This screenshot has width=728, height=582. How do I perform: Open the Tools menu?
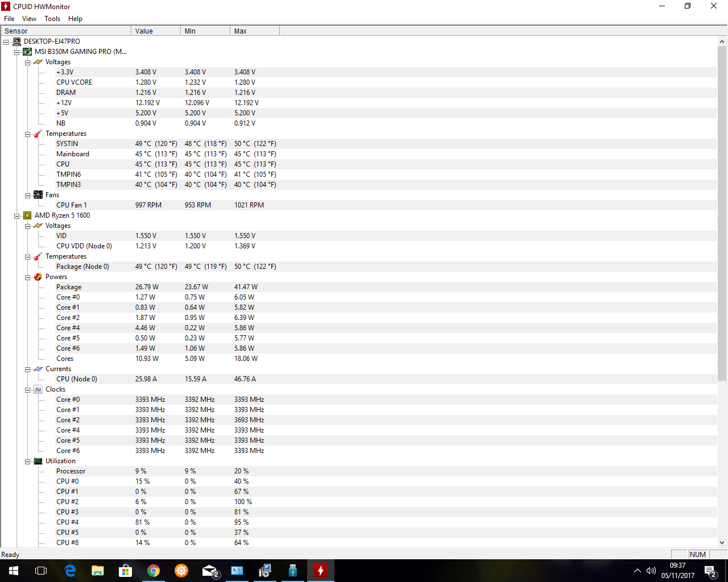click(x=52, y=19)
